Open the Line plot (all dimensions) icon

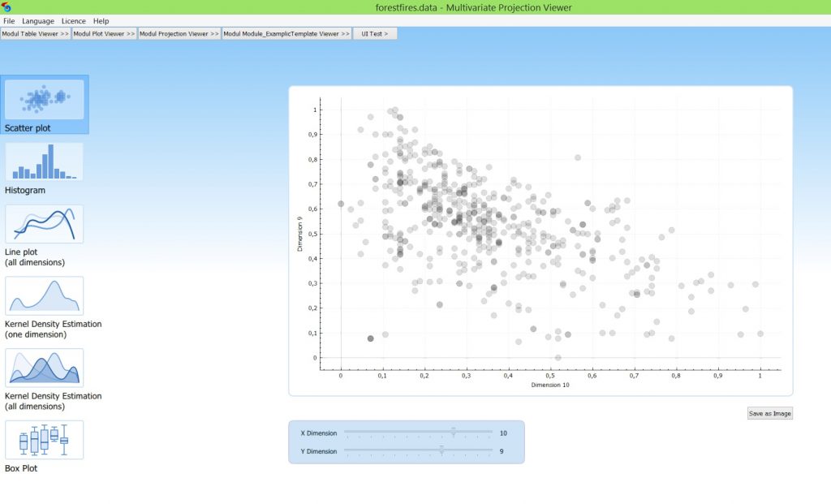pyautogui.click(x=45, y=224)
